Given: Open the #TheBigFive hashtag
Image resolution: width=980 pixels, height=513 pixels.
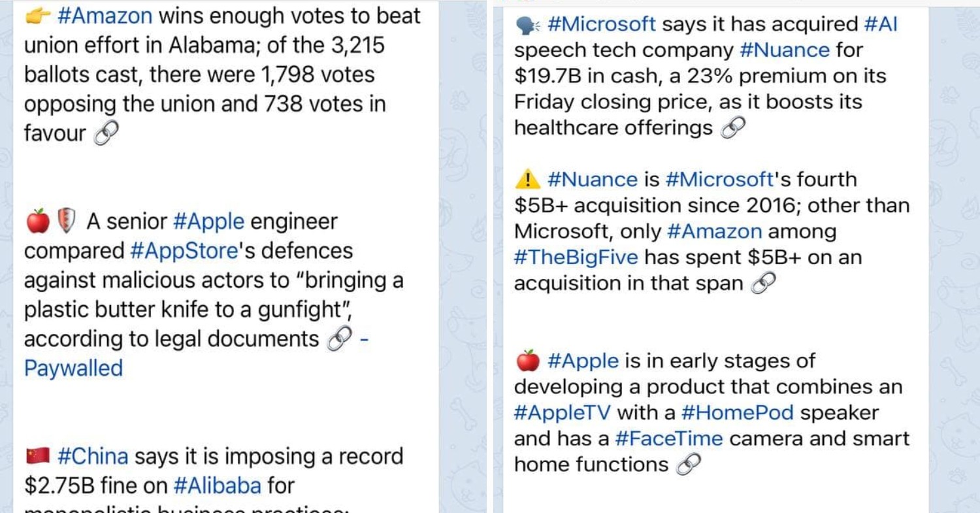Looking at the screenshot, I should (x=576, y=257).
